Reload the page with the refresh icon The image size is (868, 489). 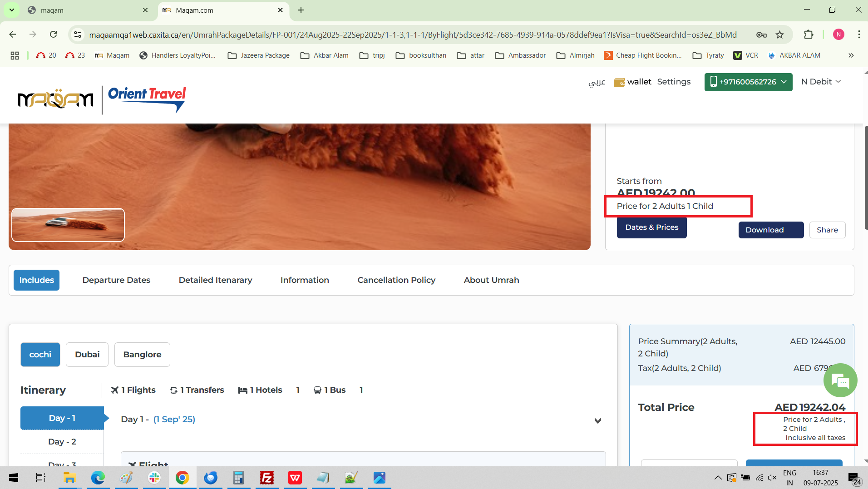pyautogui.click(x=53, y=35)
